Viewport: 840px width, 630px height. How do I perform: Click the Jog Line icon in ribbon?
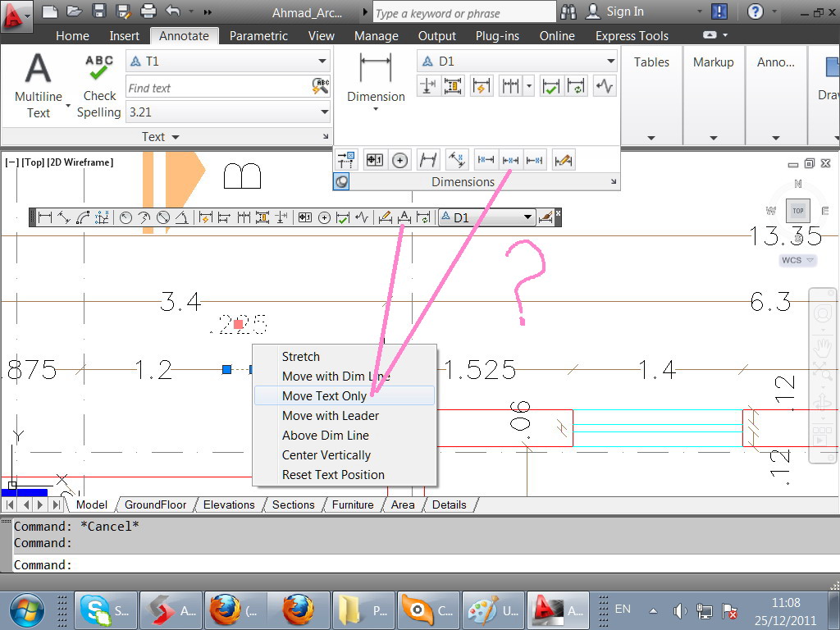[x=605, y=85]
